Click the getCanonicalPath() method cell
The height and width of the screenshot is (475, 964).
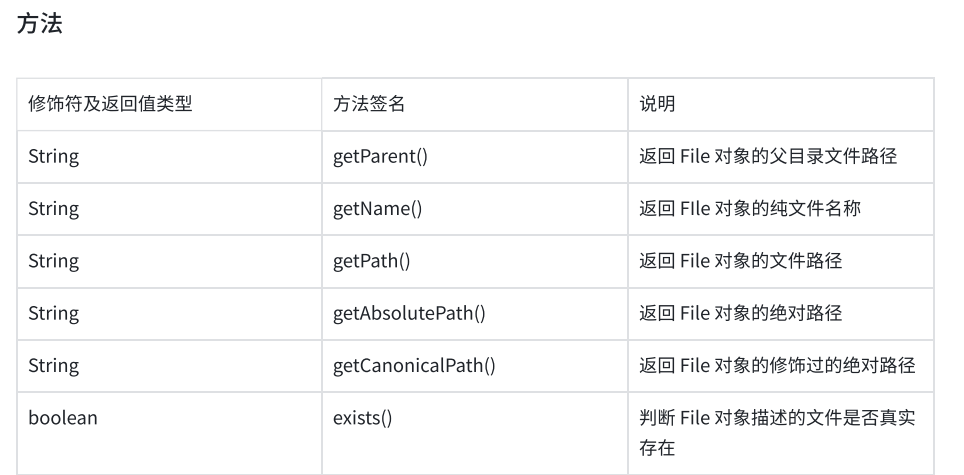click(x=413, y=365)
